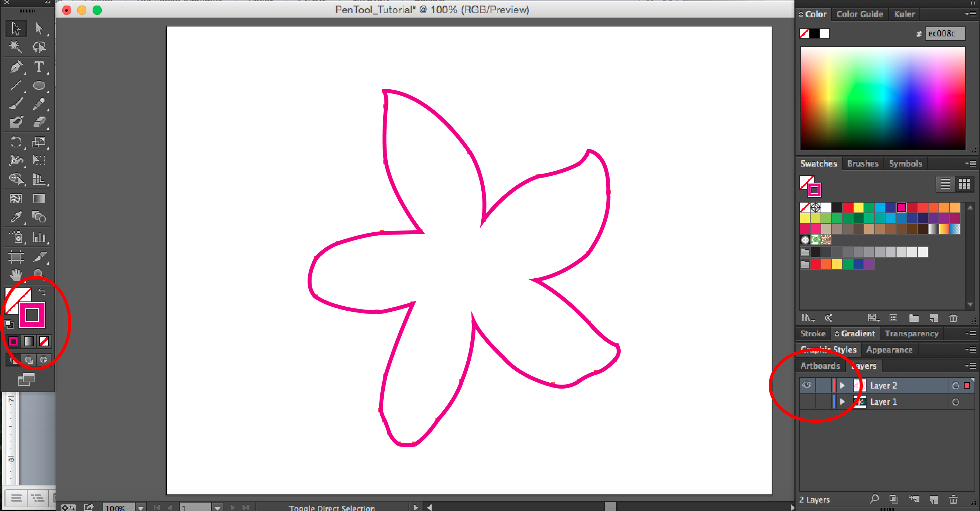Select the Magic Wand tool

[16, 47]
